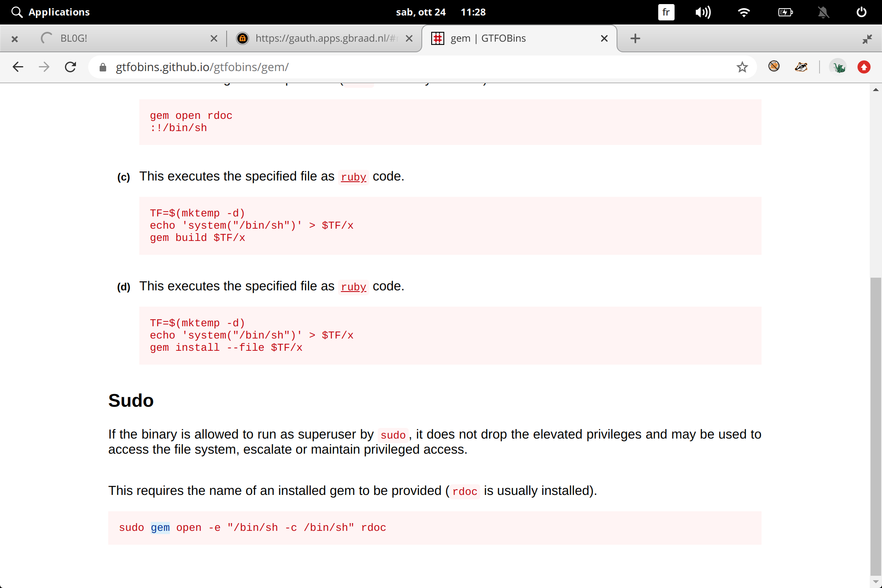
Task: Follow the ruby link in item (c)
Action: tap(353, 177)
